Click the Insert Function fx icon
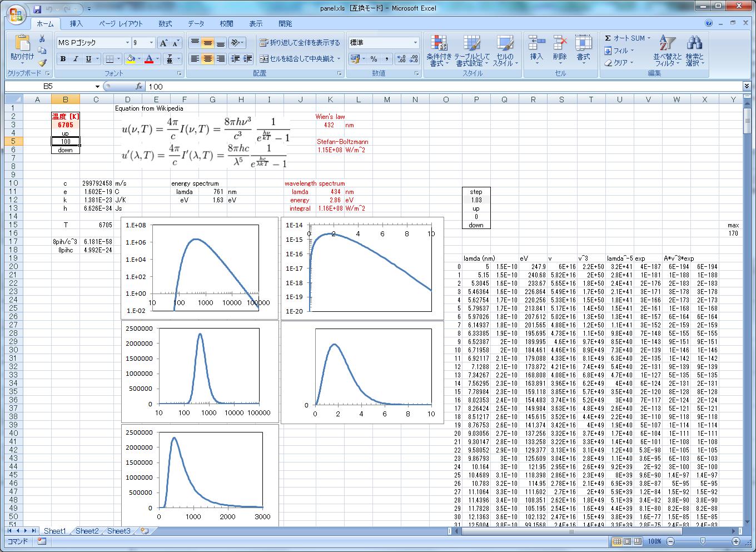756x552 pixels. [x=139, y=86]
